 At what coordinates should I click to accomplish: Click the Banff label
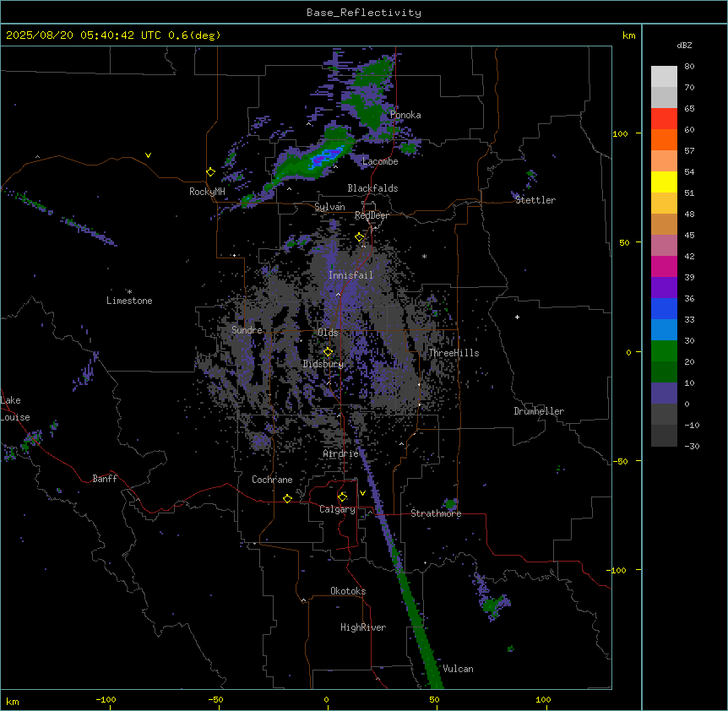105,479
